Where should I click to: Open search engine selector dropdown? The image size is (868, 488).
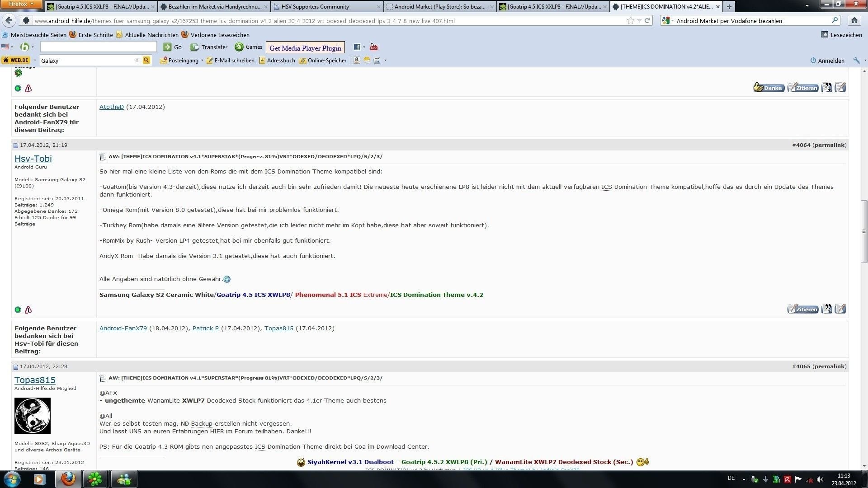(667, 21)
